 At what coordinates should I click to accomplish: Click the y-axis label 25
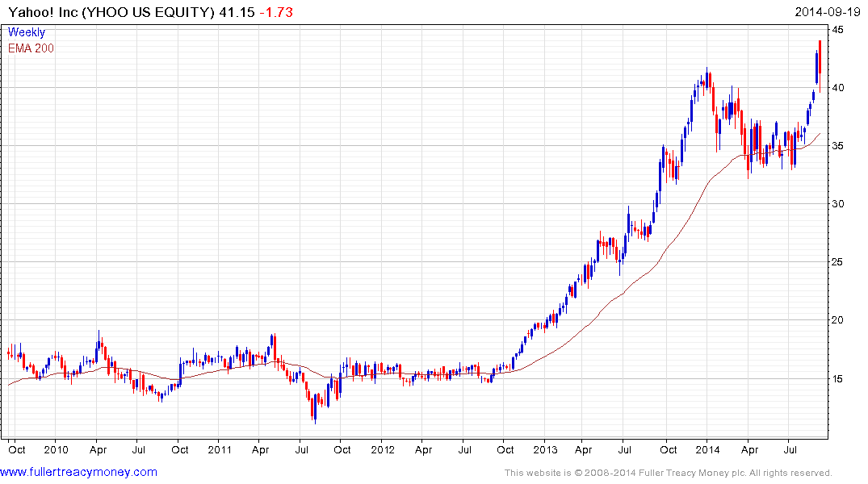point(837,261)
